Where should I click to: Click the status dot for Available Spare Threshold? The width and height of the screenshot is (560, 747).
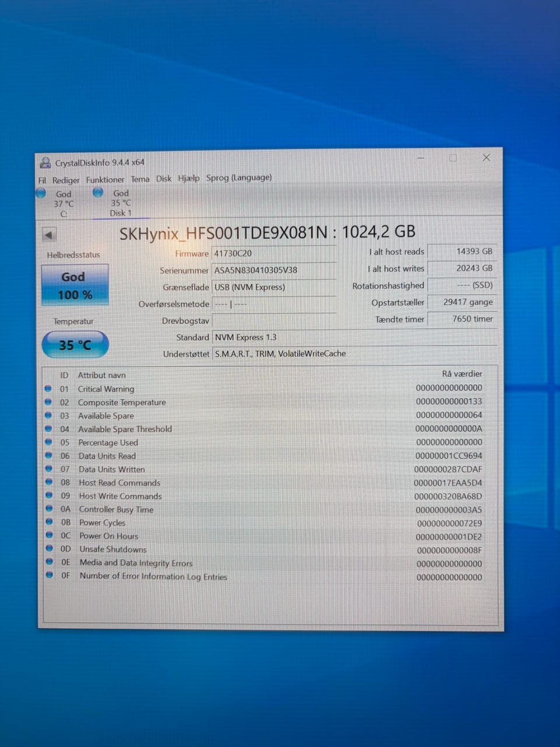48,428
